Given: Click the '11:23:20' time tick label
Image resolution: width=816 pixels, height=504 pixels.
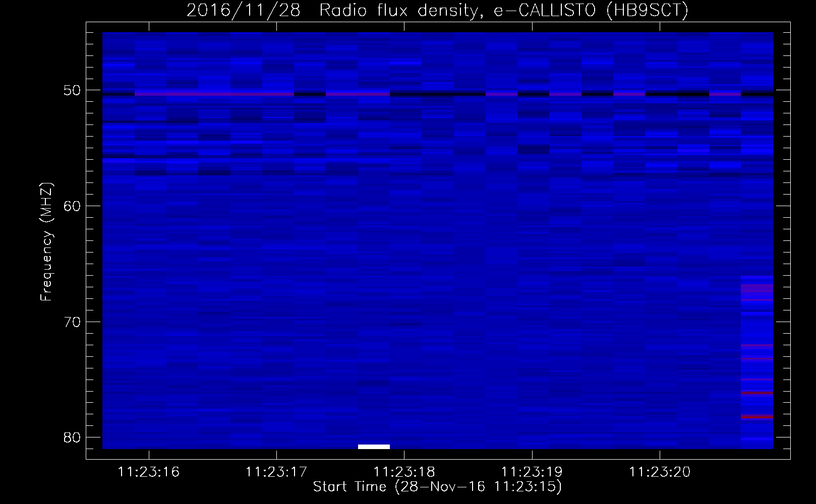Looking at the screenshot, I should point(660,472).
